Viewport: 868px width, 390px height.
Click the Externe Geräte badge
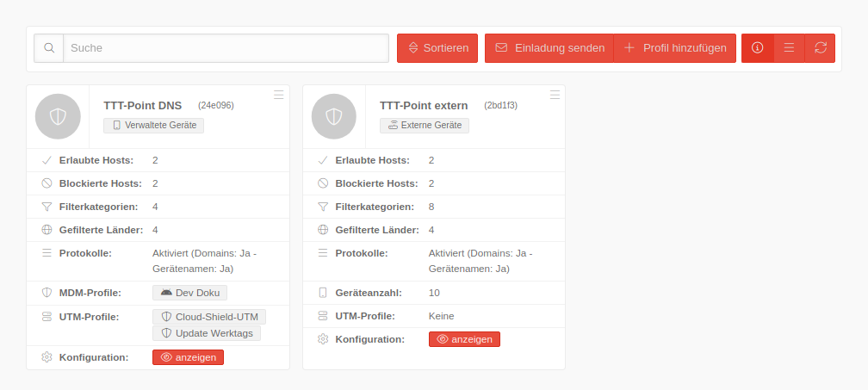425,126
